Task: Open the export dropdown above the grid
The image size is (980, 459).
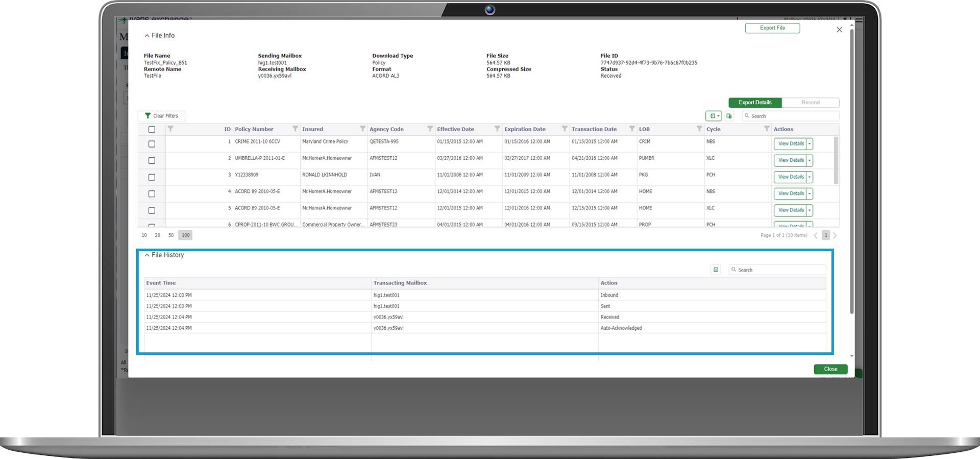Action: pos(714,116)
